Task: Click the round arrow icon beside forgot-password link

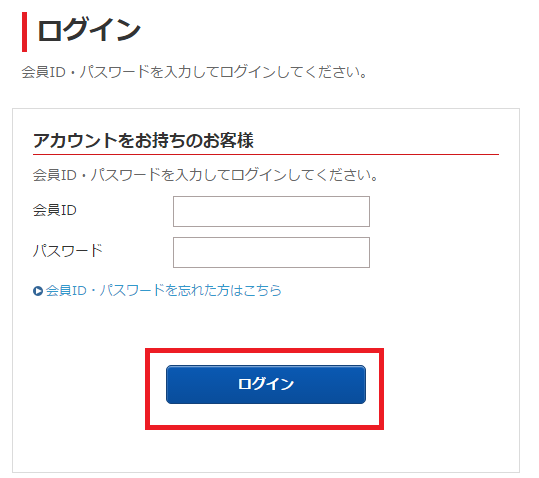Action: [x=38, y=291]
